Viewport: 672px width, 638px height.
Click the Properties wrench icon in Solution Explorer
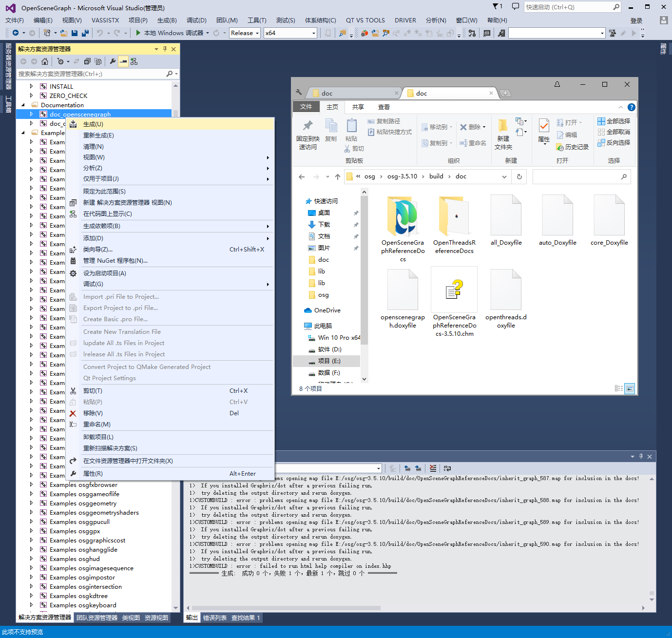tap(113, 61)
